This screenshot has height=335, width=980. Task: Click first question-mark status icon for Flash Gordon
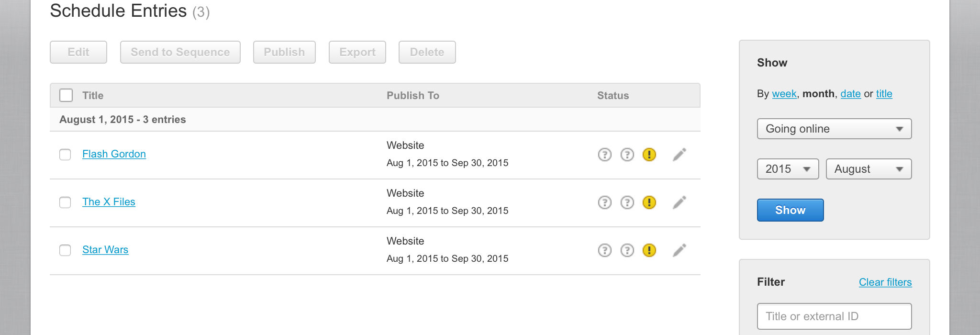[x=605, y=155]
